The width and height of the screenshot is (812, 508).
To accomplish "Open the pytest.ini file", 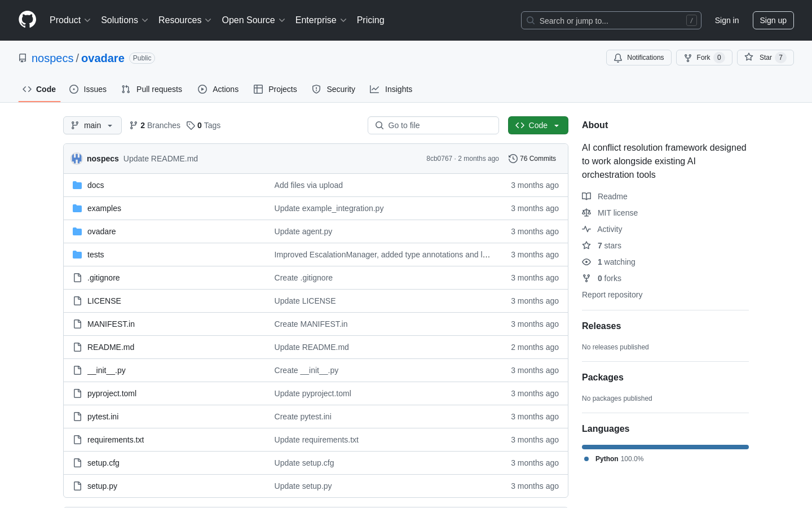I will pos(103,417).
